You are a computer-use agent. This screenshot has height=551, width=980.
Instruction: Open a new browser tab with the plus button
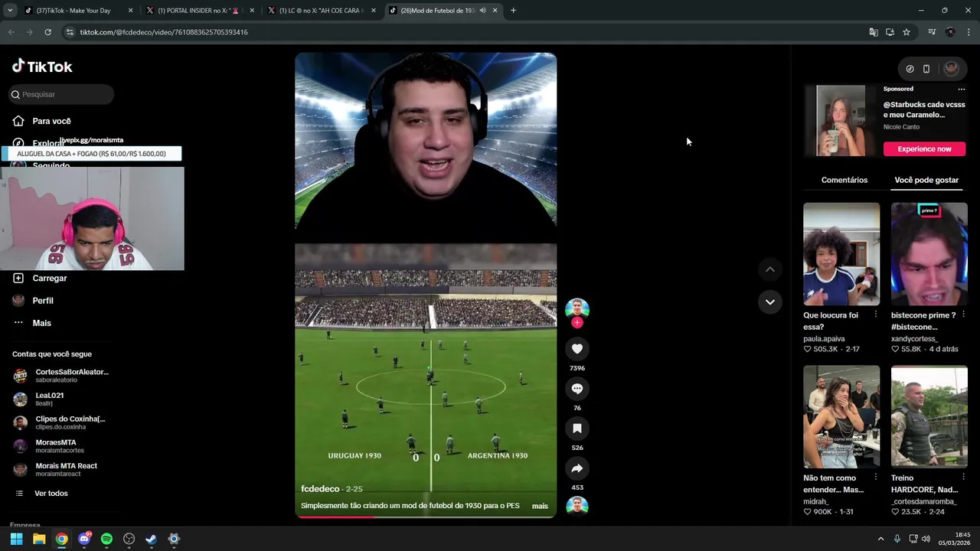[513, 11]
